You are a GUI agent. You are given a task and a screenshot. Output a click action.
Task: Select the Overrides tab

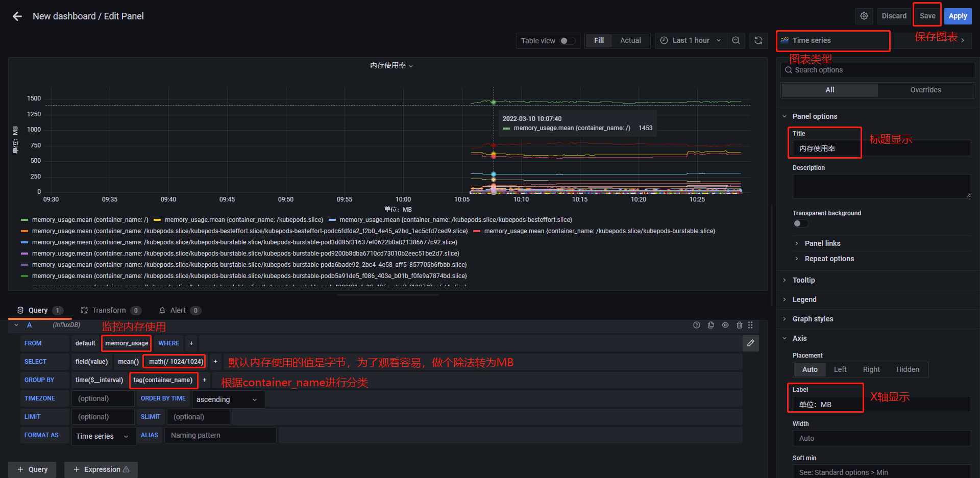(925, 90)
